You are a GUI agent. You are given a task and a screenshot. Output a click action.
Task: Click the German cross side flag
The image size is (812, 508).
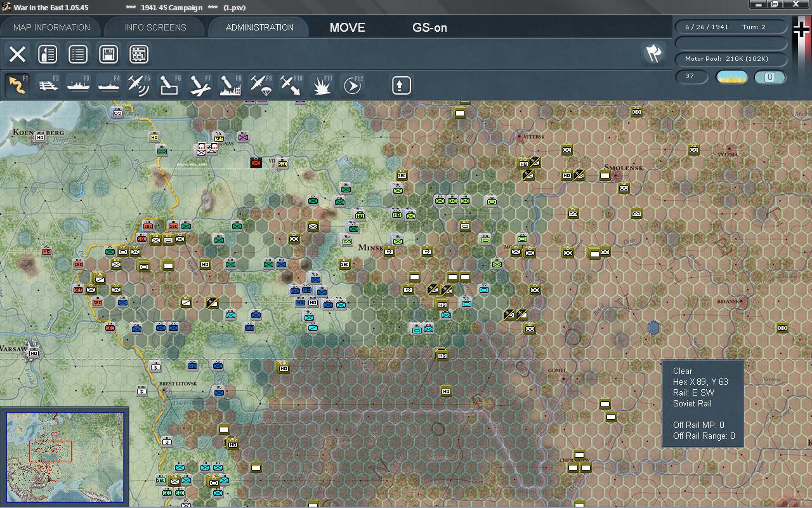[x=801, y=30]
